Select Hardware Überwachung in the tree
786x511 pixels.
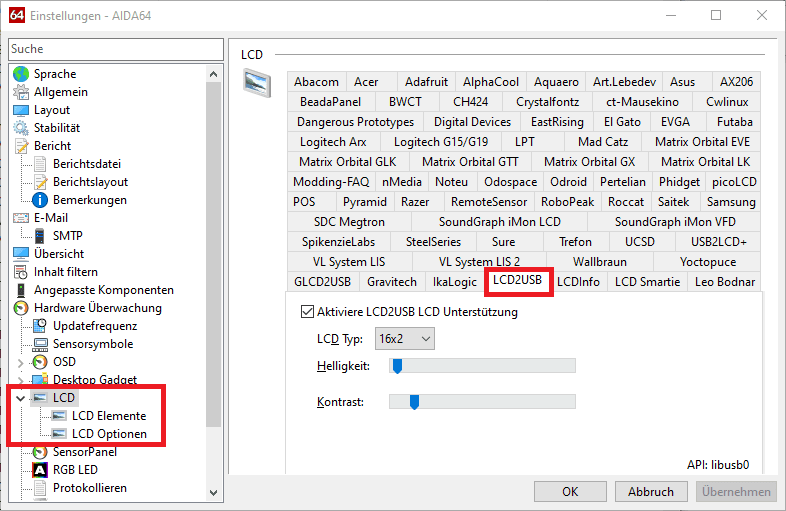(x=98, y=308)
